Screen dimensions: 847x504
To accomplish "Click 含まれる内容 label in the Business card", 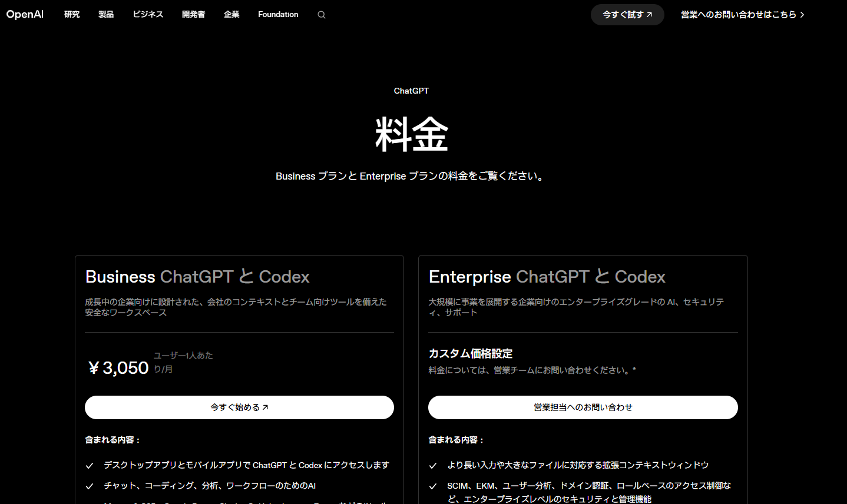I will pos(113,440).
